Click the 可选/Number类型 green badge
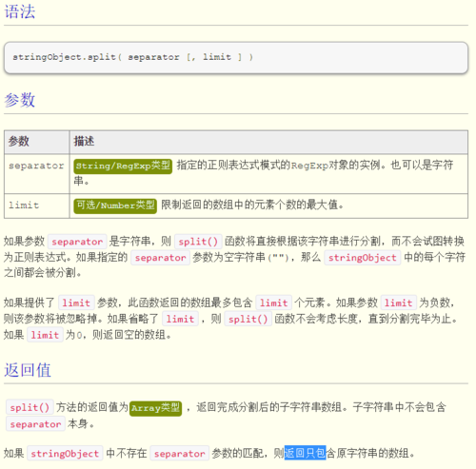 click(x=115, y=205)
